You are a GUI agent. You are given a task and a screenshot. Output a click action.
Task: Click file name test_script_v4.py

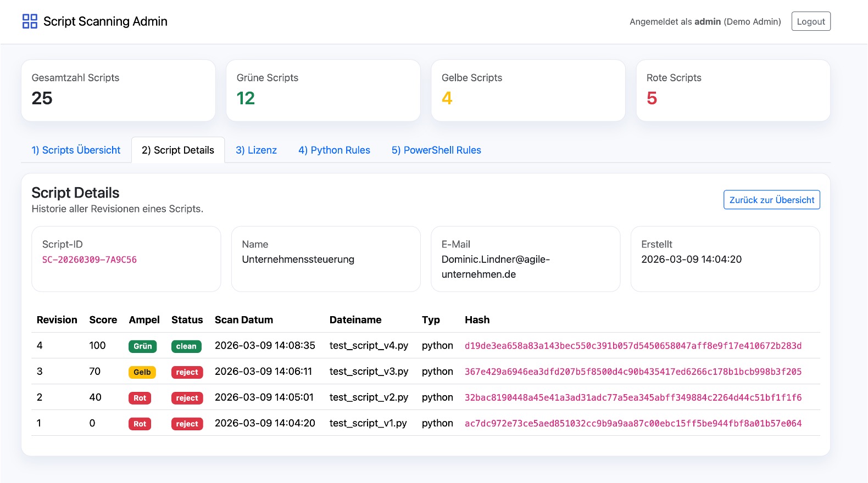[369, 346]
